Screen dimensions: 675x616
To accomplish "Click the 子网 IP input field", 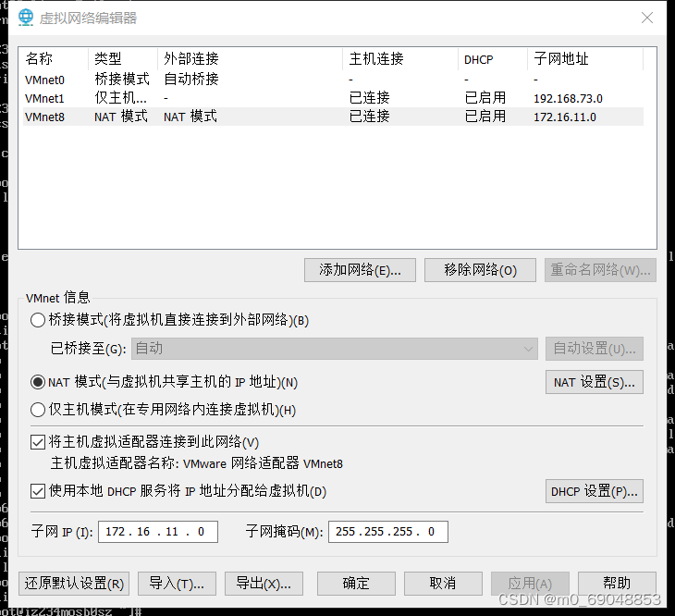I will click(x=158, y=532).
